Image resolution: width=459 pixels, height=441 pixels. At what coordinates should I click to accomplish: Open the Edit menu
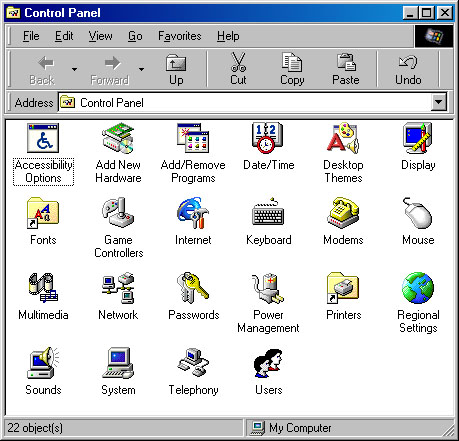coord(64,36)
